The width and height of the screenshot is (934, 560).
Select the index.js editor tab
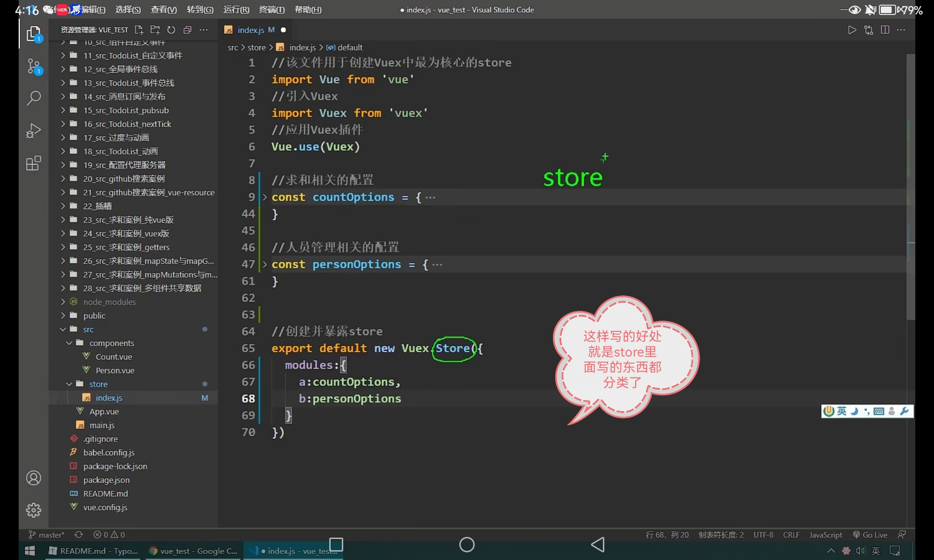[x=251, y=30]
